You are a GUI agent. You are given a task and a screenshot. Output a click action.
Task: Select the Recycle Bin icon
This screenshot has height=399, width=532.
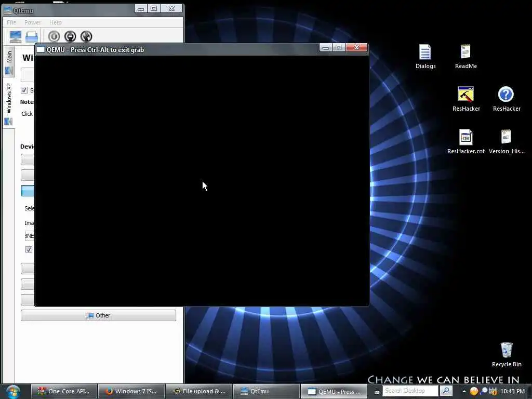click(x=506, y=354)
